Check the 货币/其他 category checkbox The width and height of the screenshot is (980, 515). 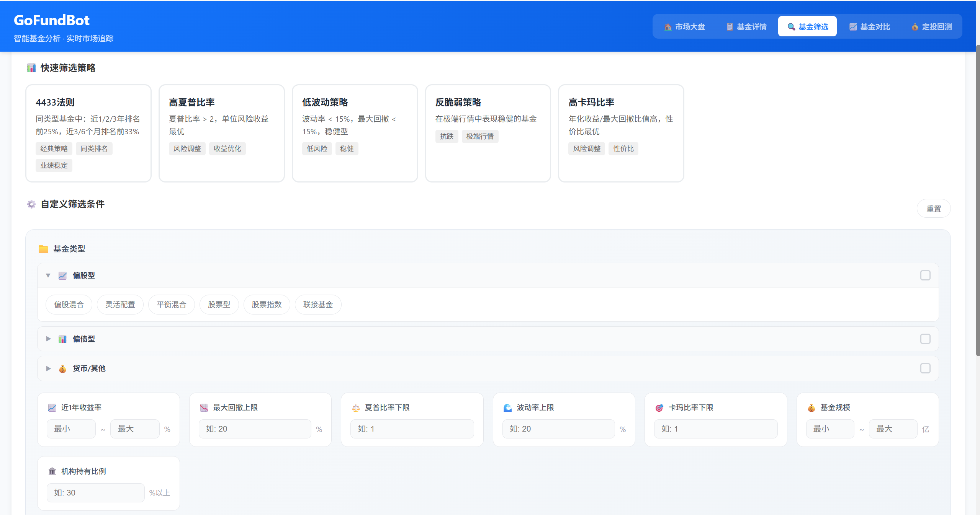pos(925,368)
